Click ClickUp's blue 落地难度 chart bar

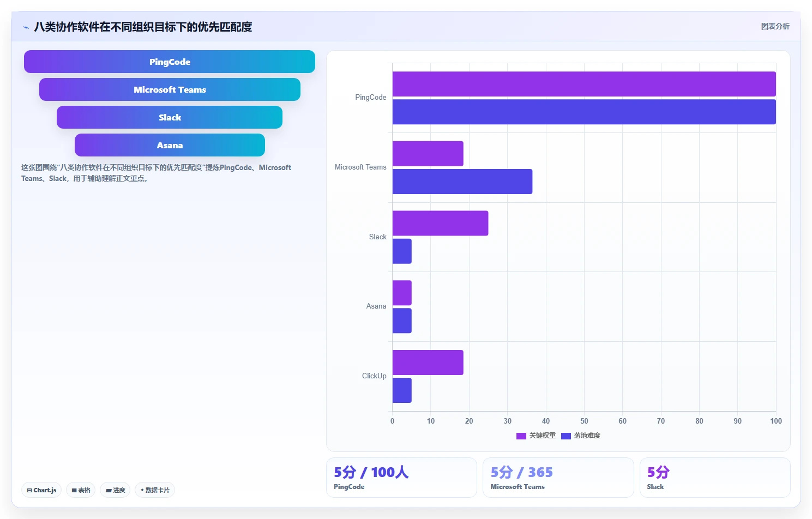402,390
